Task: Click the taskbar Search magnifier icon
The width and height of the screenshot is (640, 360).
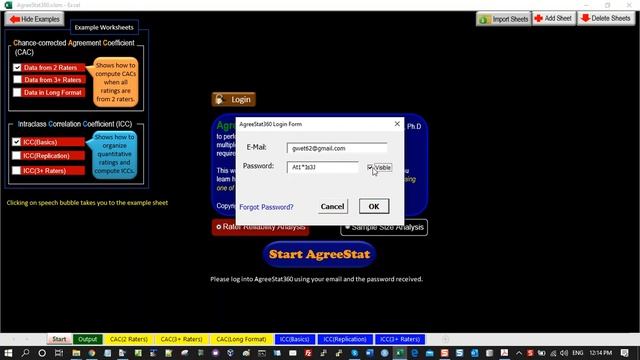Action: (x=25, y=353)
